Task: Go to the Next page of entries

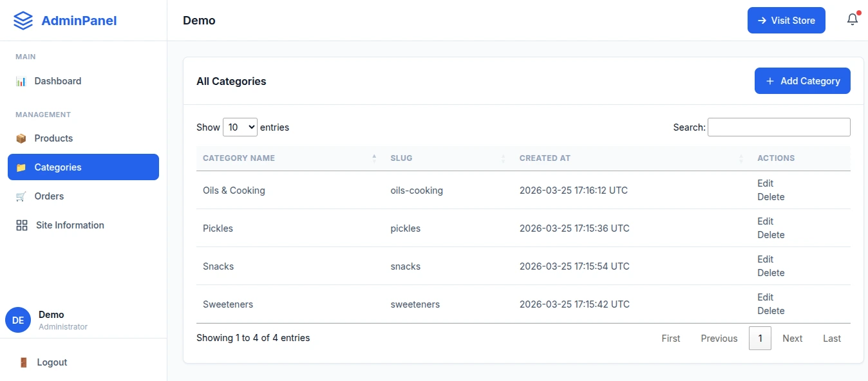Action: click(792, 338)
